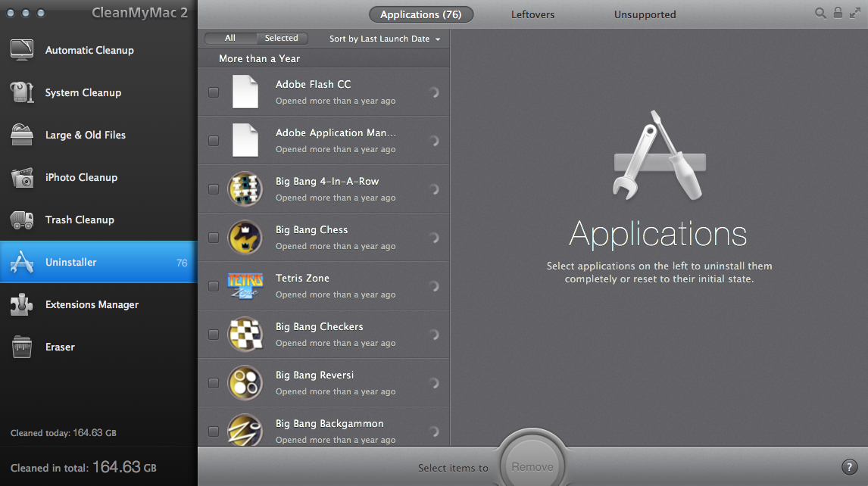Show Selected items filter

[x=282, y=38]
